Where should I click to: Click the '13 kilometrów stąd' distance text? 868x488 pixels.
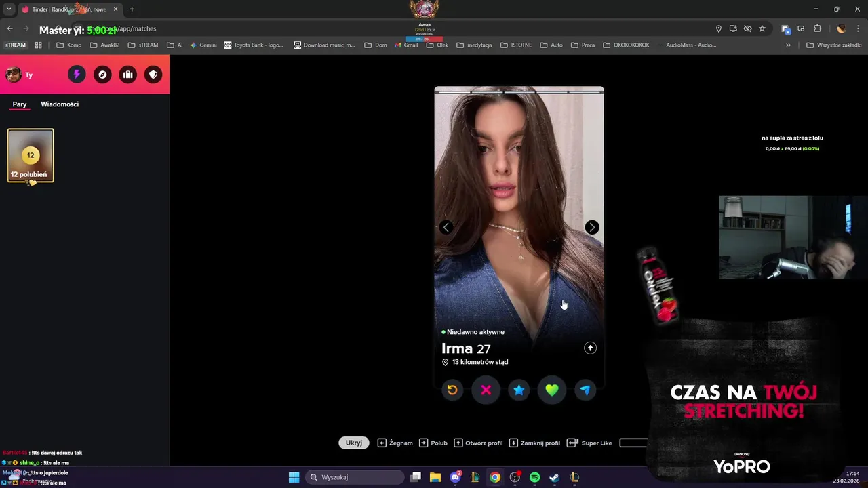(x=480, y=362)
